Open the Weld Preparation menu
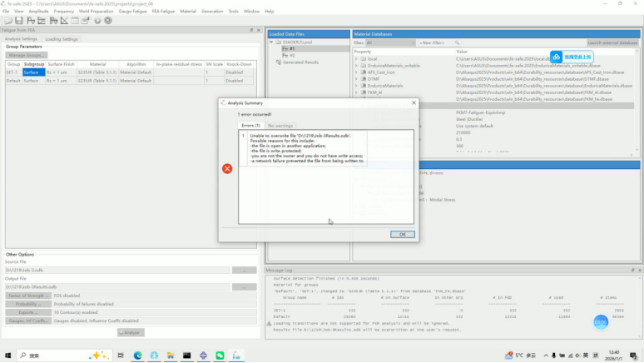The height and width of the screenshot is (363, 644). (x=96, y=12)
